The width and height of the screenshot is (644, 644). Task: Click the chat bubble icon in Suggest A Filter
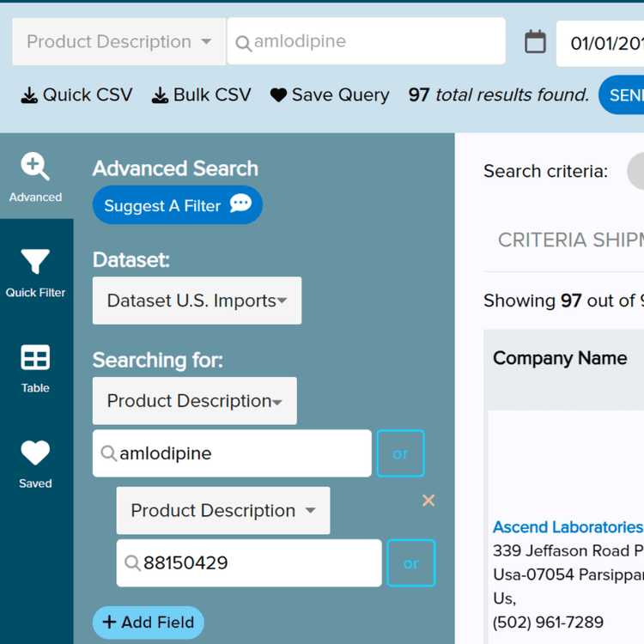pos(240,204)
